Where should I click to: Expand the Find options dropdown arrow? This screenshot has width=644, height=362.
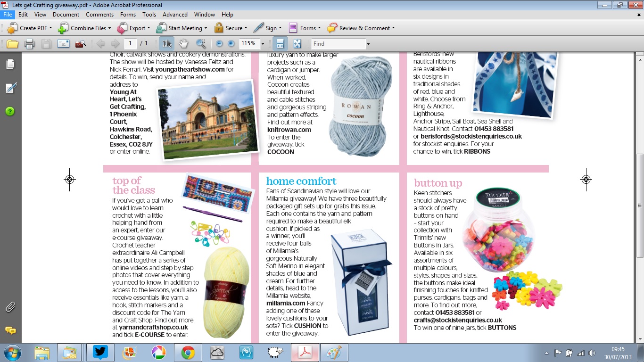[368, 44]
